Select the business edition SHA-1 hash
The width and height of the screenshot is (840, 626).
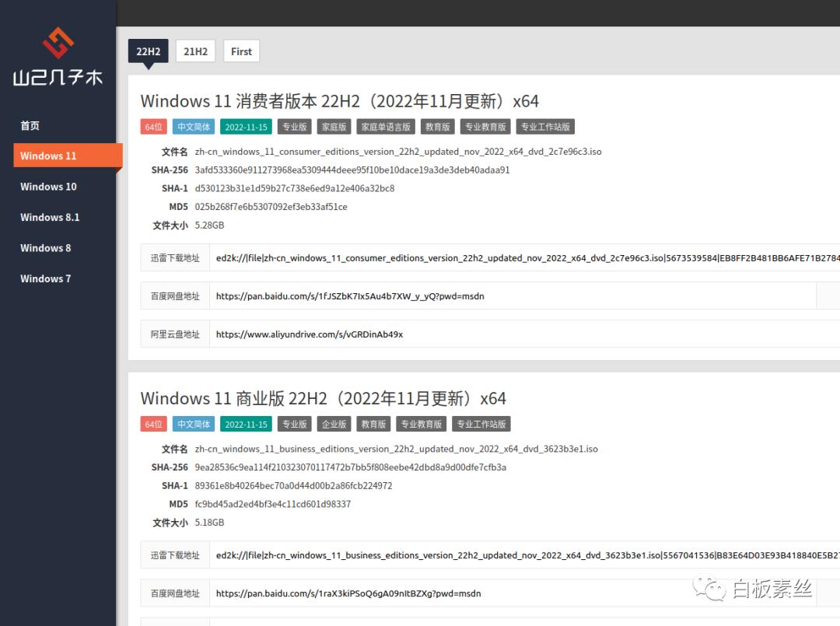click(x=293, y=486)
